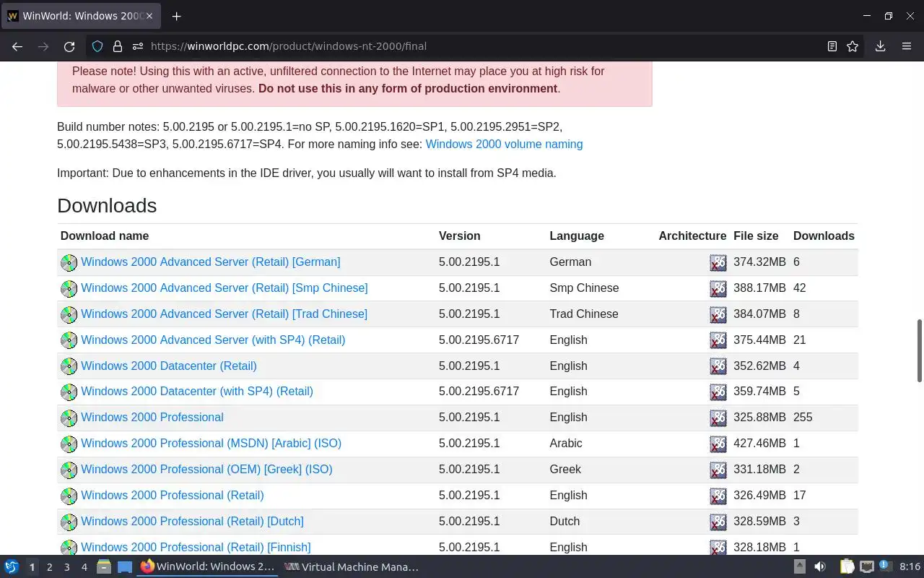Bookmark this page with the star

click(853, 46)
